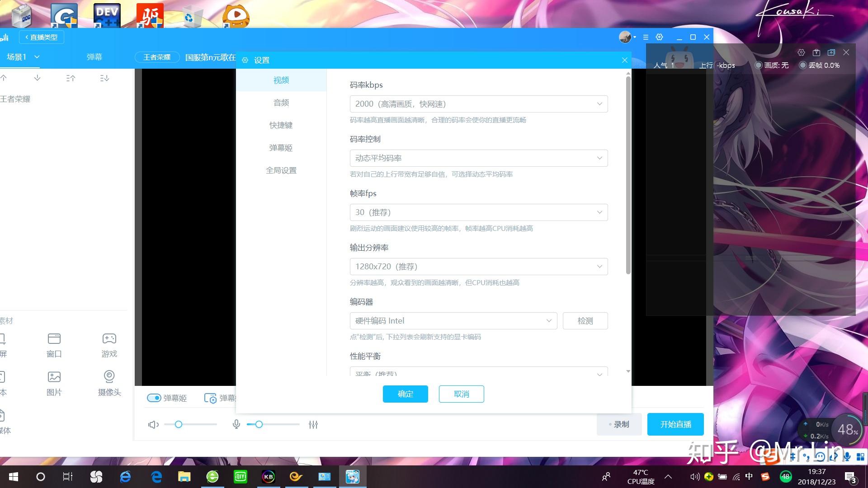Screen dimensions: 868x488
Task: Click the 检测 encoder detect button
Action: (x=585, y=321)
